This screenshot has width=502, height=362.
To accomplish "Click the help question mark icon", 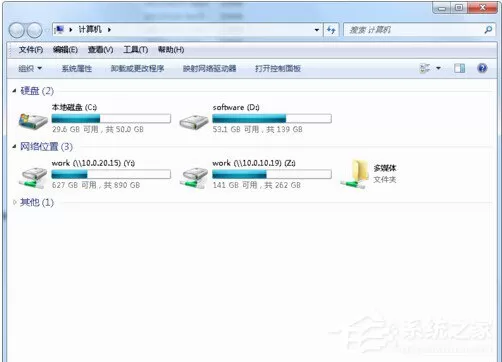I will click(482, 68).
